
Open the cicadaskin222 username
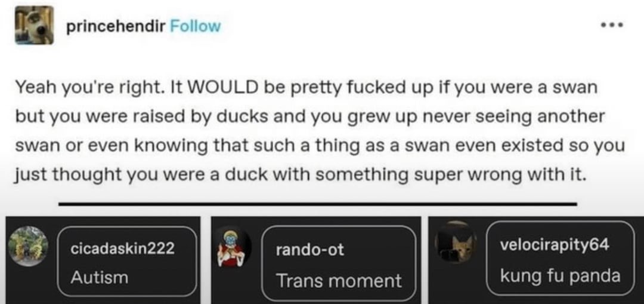[x=123, y=248]
